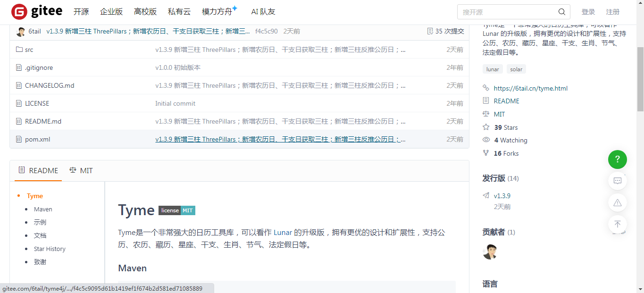
Task: Click the LICENSE file icon
Action: (x=19, y=103)
